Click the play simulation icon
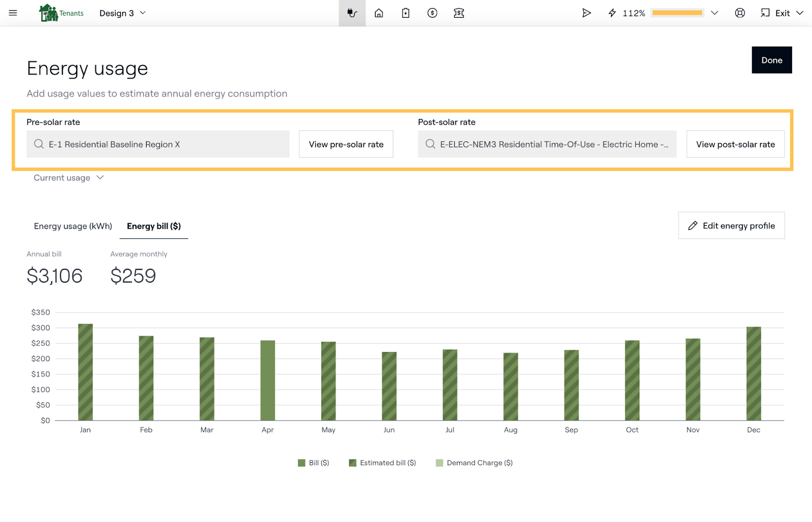The height and width of the screenshot is (522, 812). click(586, 13)
